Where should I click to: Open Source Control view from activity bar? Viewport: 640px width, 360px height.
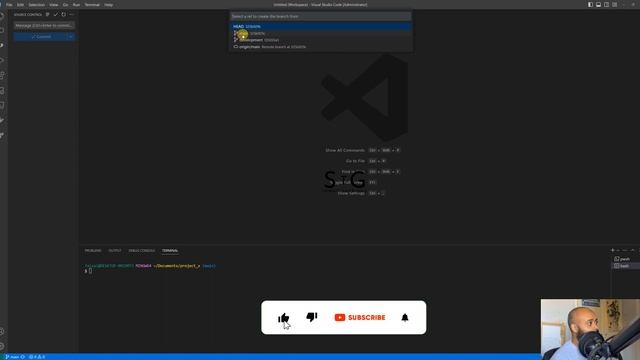[x=2, y=45]
